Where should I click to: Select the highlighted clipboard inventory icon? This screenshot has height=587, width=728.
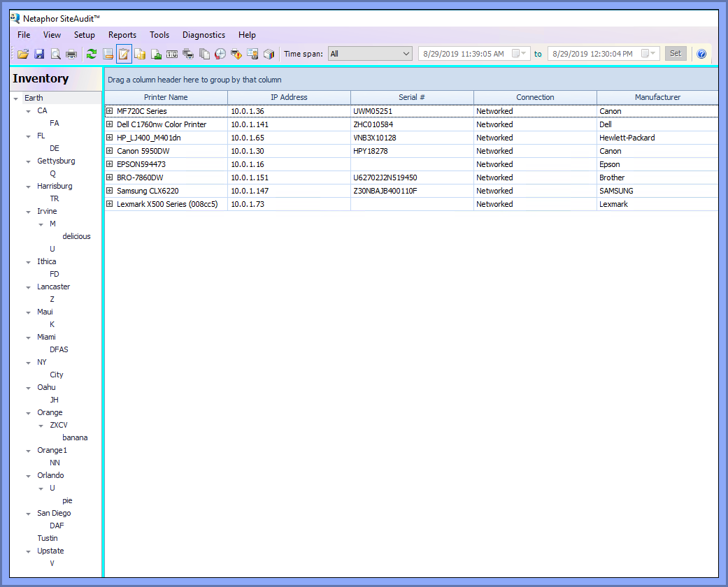click(x=124, y=54)
